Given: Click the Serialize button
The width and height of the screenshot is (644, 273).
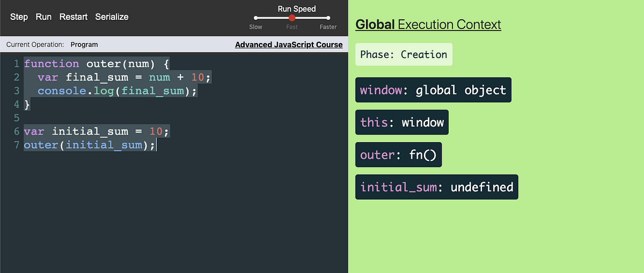Looking at the screenshot, I should tap(112, 17).
